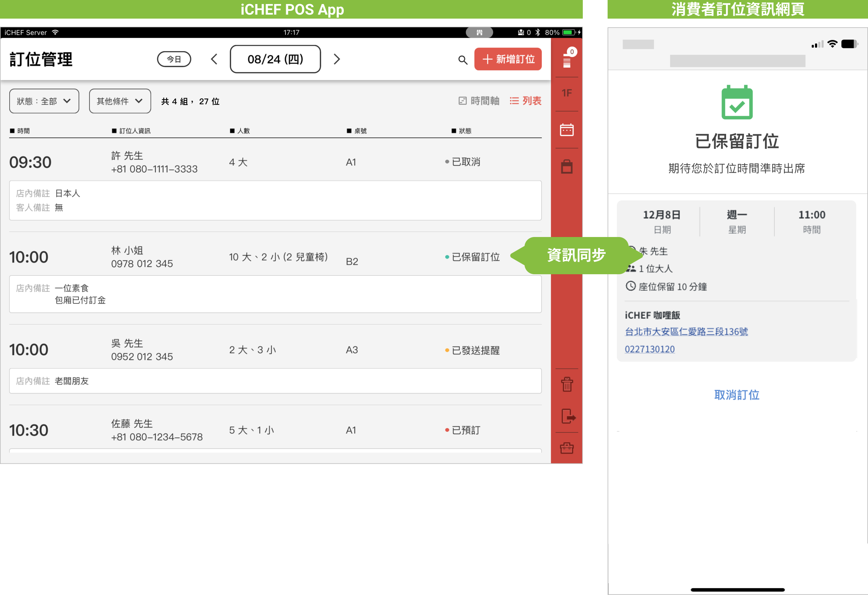Open the 台北市大安區仁愛路三段136號 address link
The height and width of the screenshot is (595, 868).
point(686,332)
